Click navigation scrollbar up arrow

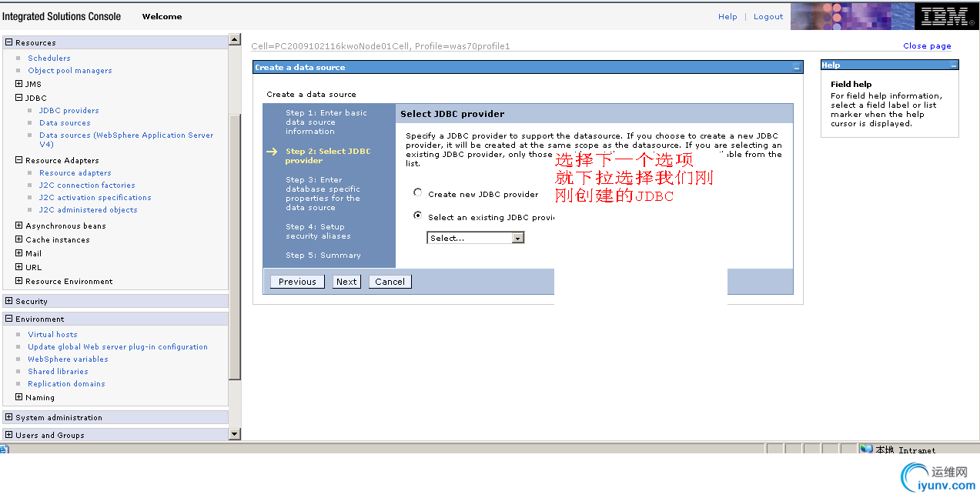coord(235,39)
